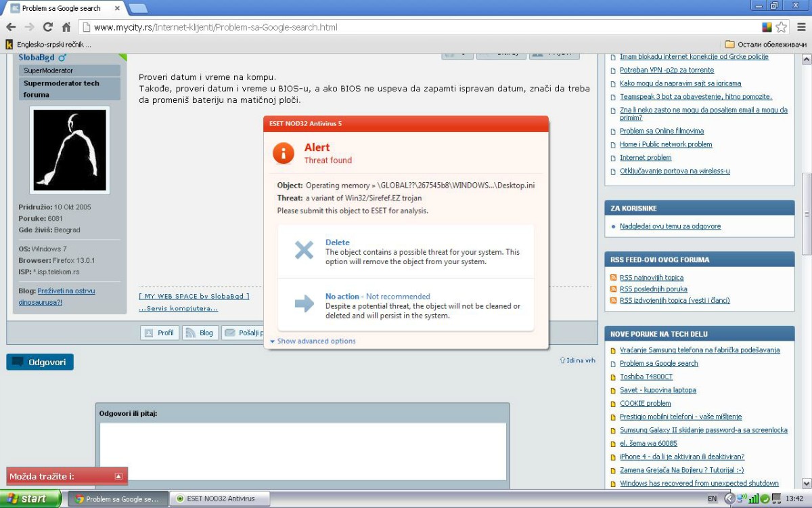Choose No action option in ESET alert
Image resolution: width=812 pixels, height=508 pixels.
pos(406,305)
